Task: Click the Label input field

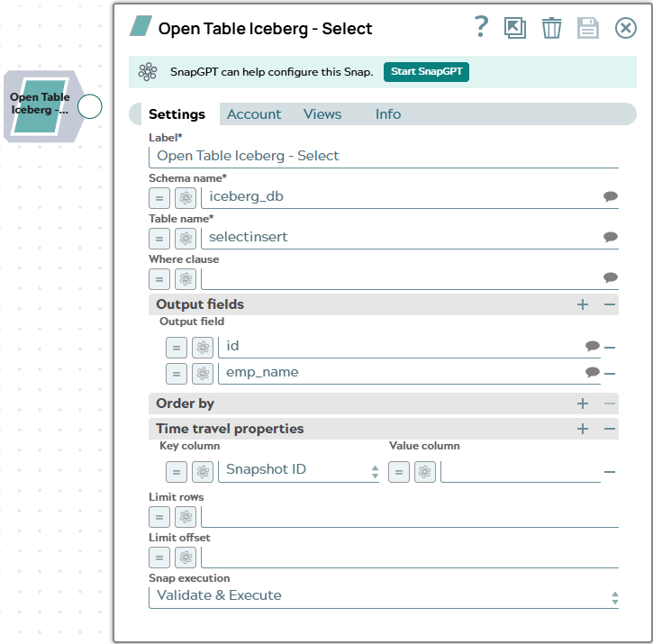Action: tap(384, 156)
